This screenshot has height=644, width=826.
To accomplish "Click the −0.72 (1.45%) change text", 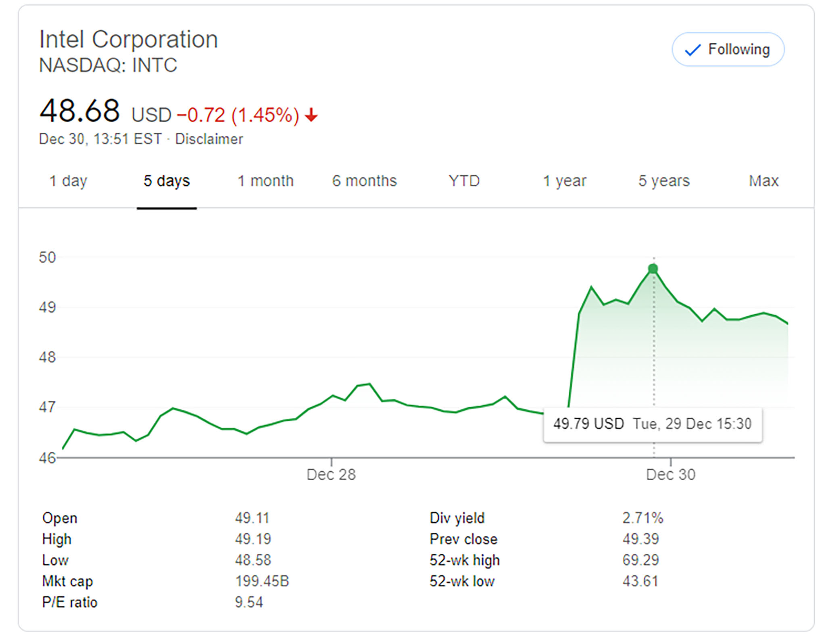I will pyautogui.click(x=238, y=115).
